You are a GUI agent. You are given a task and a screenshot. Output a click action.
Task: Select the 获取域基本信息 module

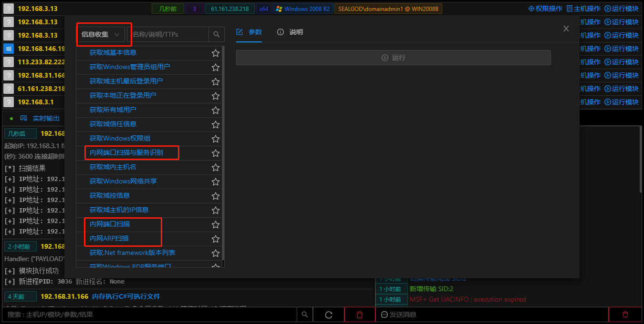point(113,52)
